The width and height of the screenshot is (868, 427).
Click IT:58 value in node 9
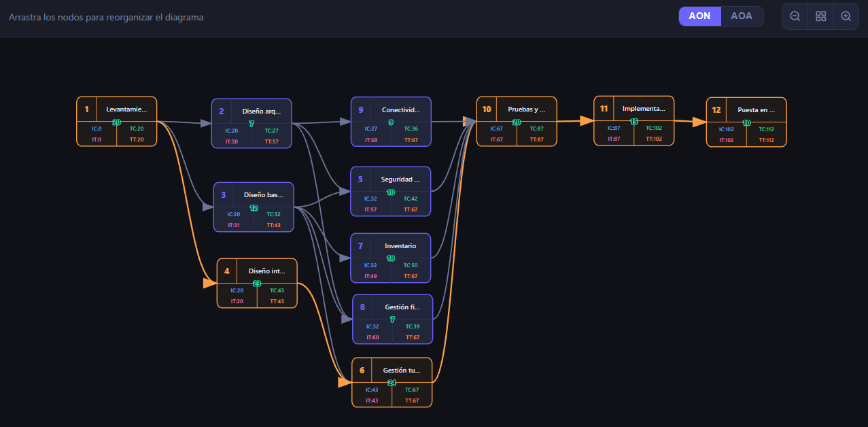pyautogui.click(x=370, y=140)
